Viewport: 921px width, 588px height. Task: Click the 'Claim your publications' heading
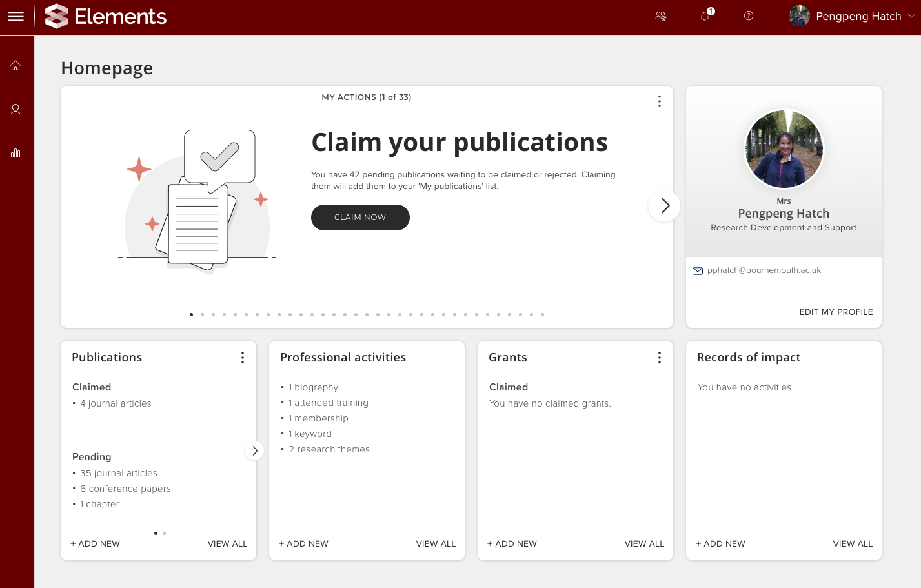460,143
